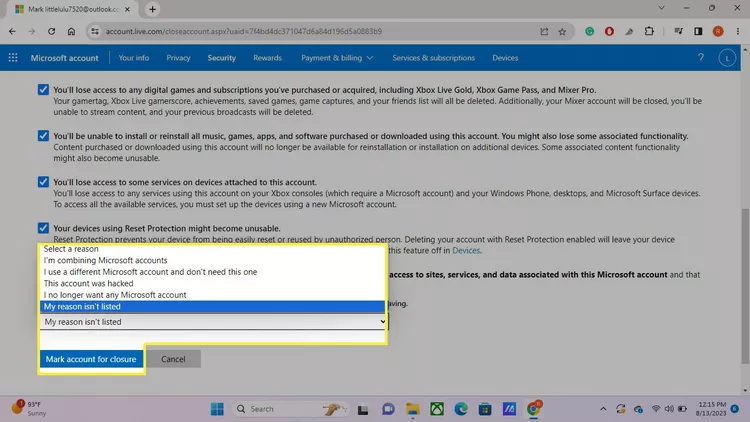Launch the Xbox app from taskbar
The height and width of the screenshot is (422, 750).
point(437,409)
